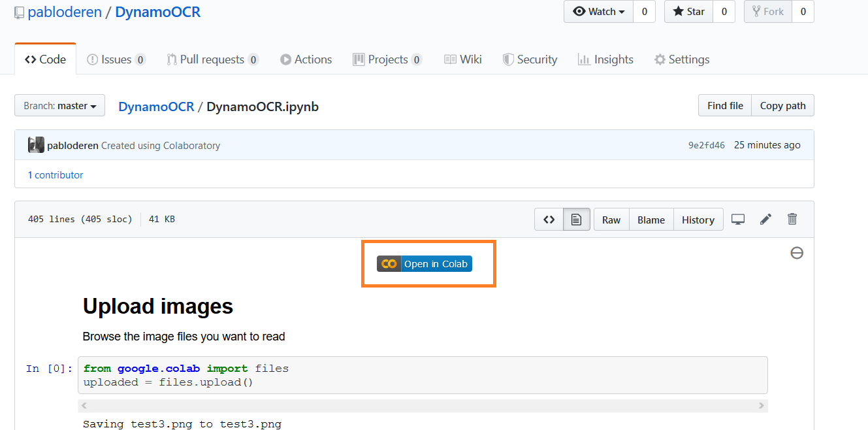The width and height of the screenshot is (868, 430).
Task: Click the text 'Browse the image files you want to read'
Action: (184, 337)
